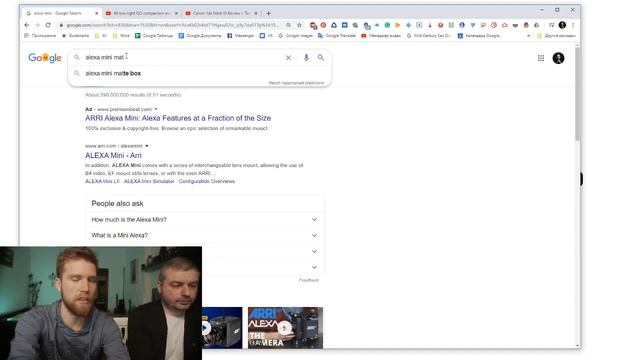Show hidden bookmarks with the double chevron

tap(529, 36)
